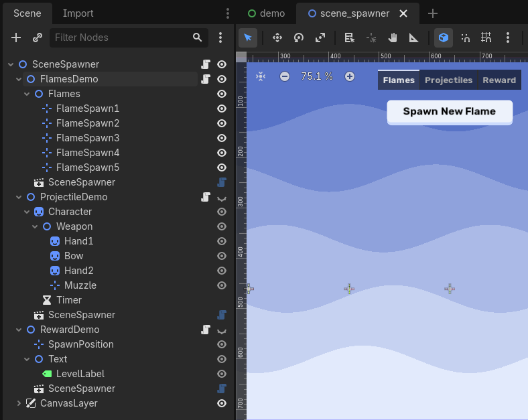Collapse the Character branch

pyautogui.click(x=27, y=212)
